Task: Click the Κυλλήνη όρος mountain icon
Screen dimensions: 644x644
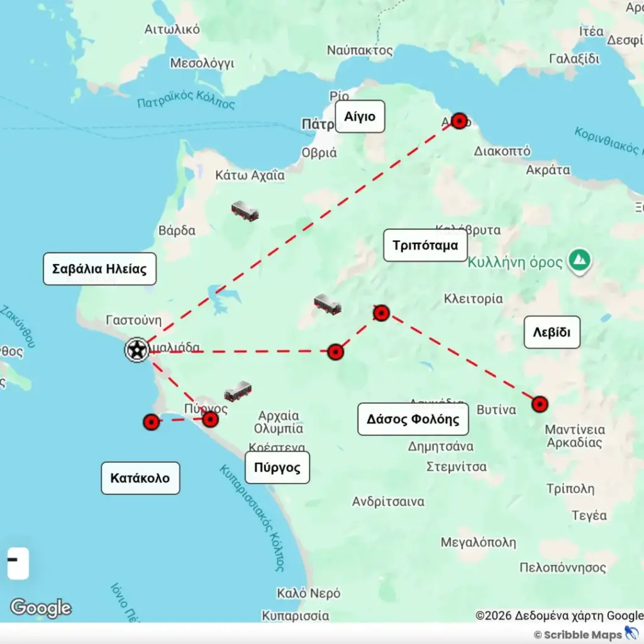Action: [579, 260]
